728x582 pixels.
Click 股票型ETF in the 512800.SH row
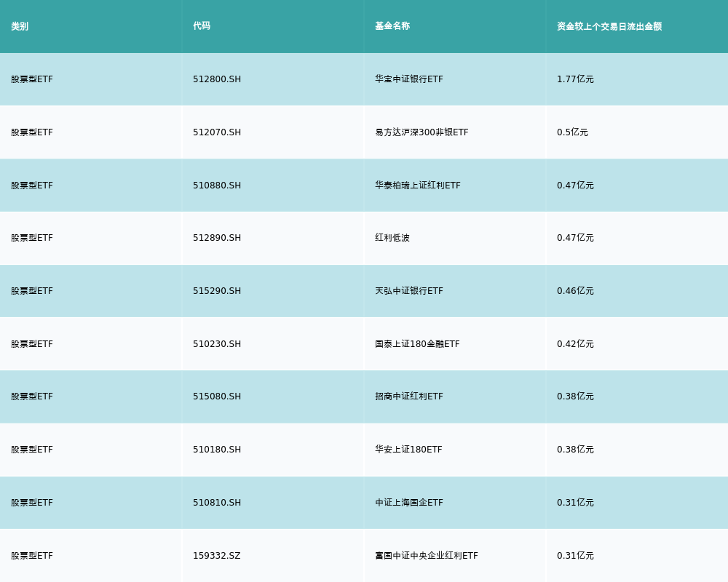[32, 79]
